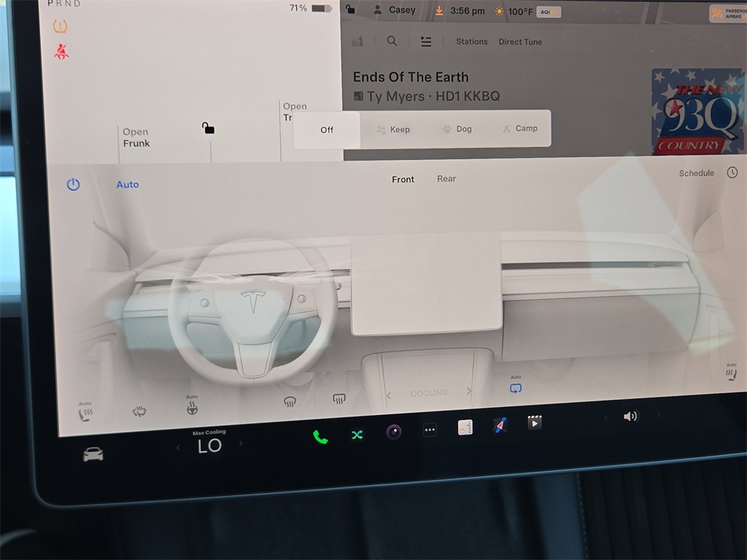Tap the lock icon in the status bar

click(350, 9)
